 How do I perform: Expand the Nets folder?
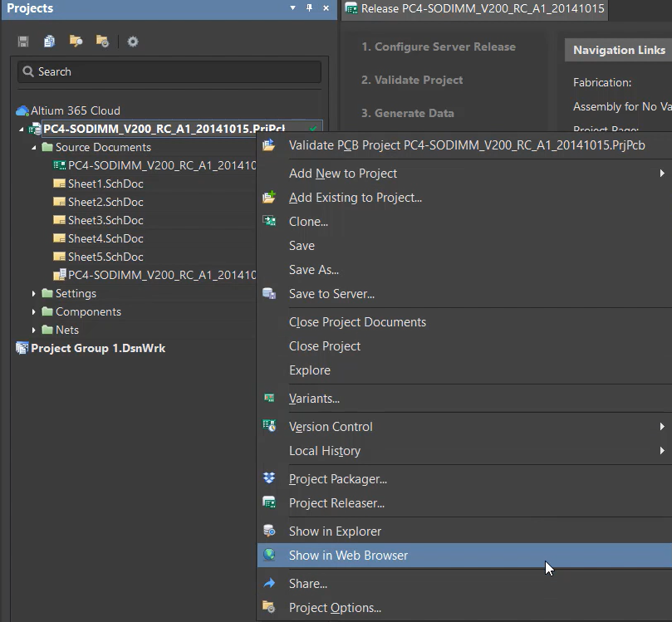(35, 330)
